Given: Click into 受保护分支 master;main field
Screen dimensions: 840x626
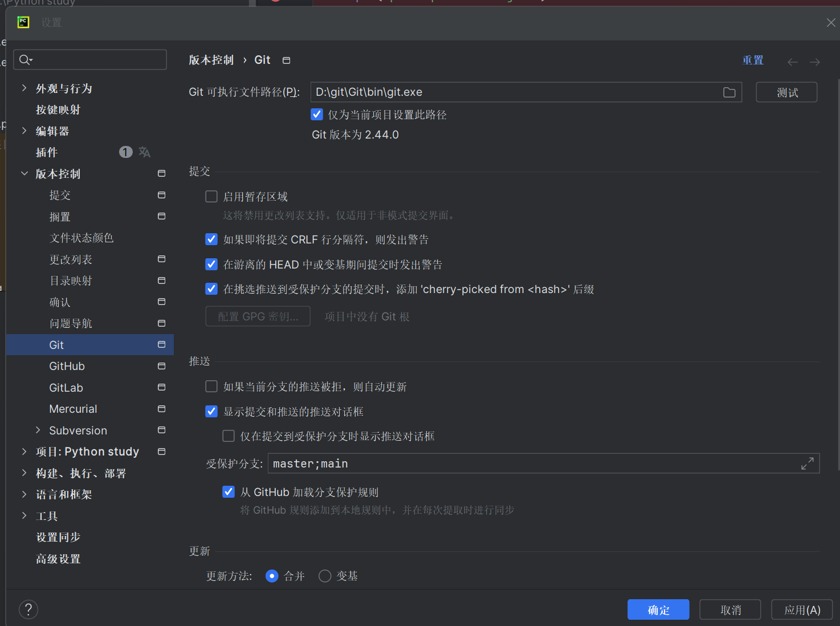Looking at the screenshot, I should pos(544,464).
